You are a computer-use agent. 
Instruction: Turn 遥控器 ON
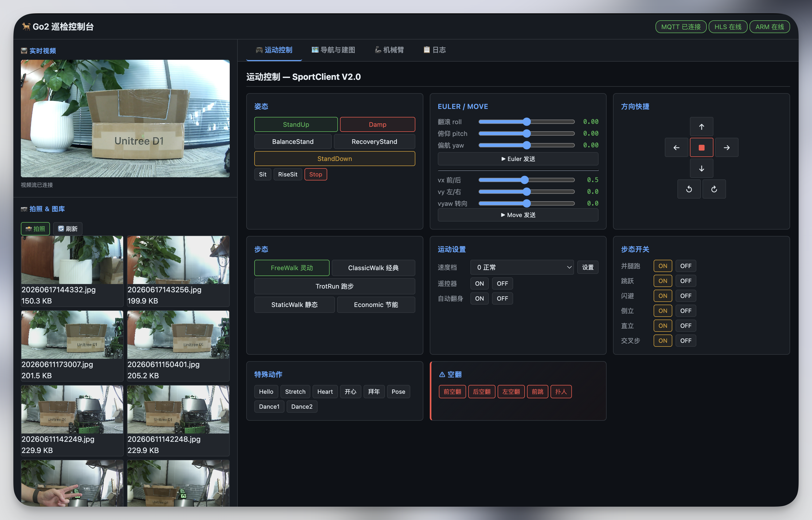pos(479,284)
